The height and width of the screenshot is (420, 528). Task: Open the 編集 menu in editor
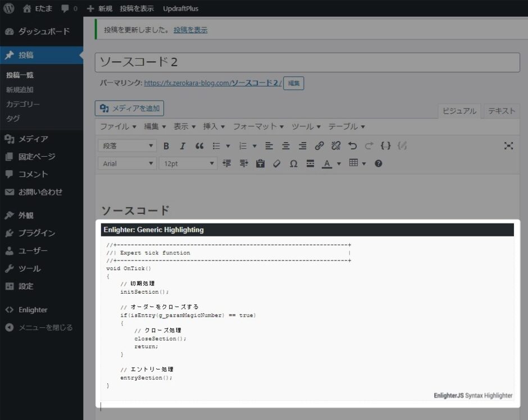(x=155, y=126)
